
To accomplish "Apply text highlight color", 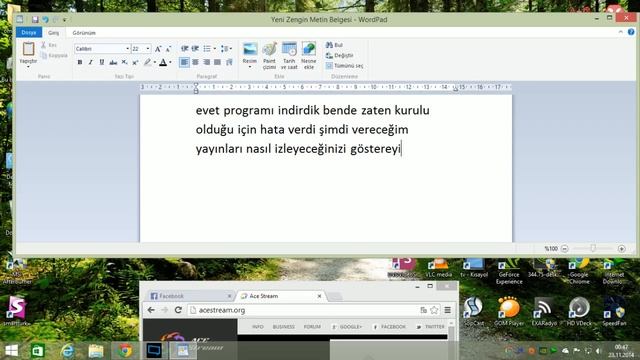I will (x=147, y=62).
